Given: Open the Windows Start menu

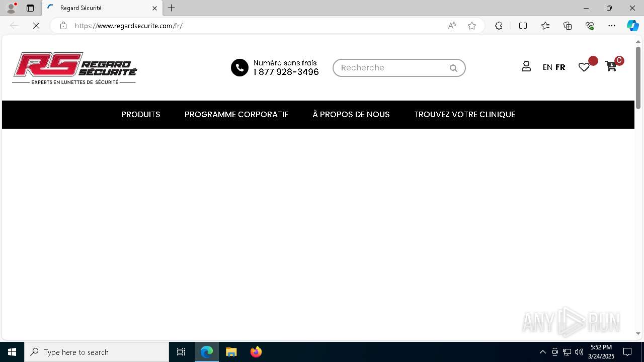Looking at the screenshot, I should click(12, 352).
